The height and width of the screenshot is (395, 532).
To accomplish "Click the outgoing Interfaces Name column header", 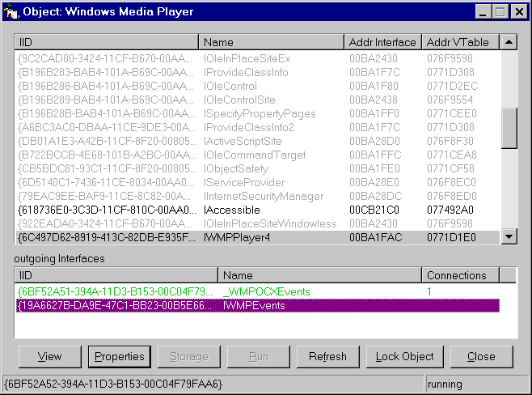I will point(320,275).
